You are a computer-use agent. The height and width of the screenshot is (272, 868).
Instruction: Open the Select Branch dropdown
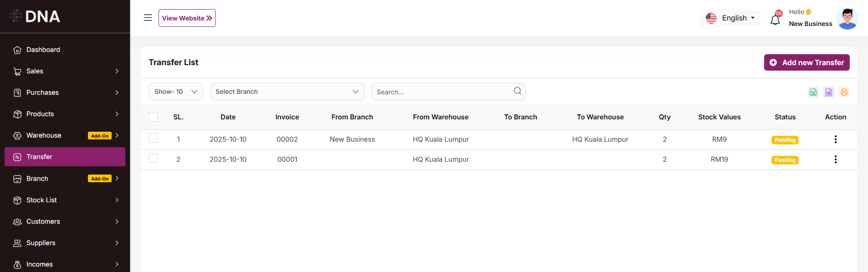tap(287, 92)
